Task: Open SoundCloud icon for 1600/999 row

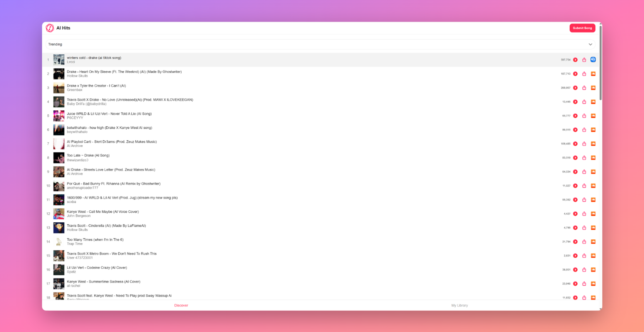Action: click(x=593, y=199)
